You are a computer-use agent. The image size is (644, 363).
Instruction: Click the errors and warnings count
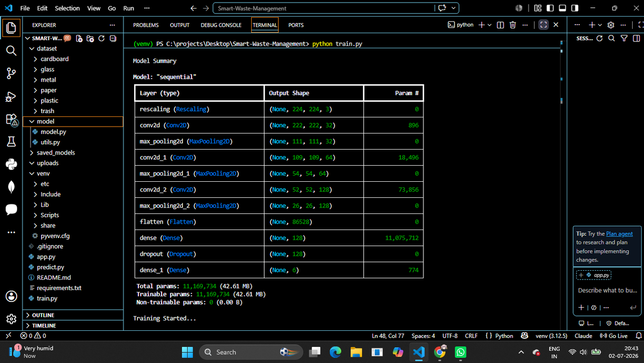coord(33,336)
